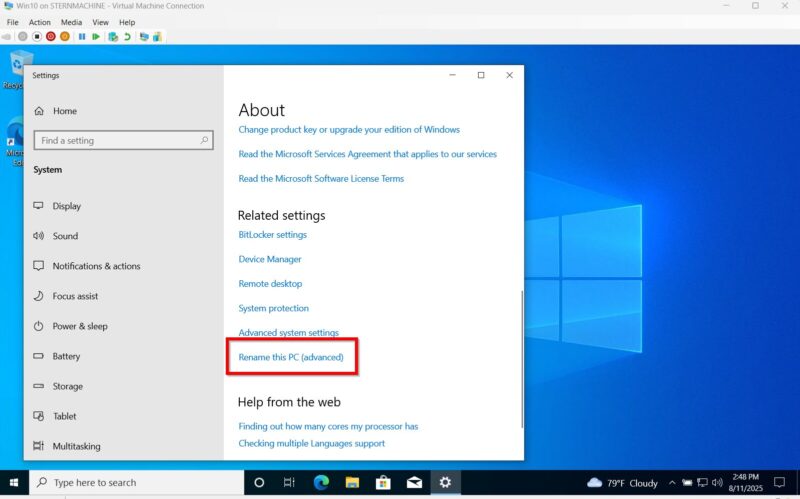Maximize the Settings window

tap(481, 75)
